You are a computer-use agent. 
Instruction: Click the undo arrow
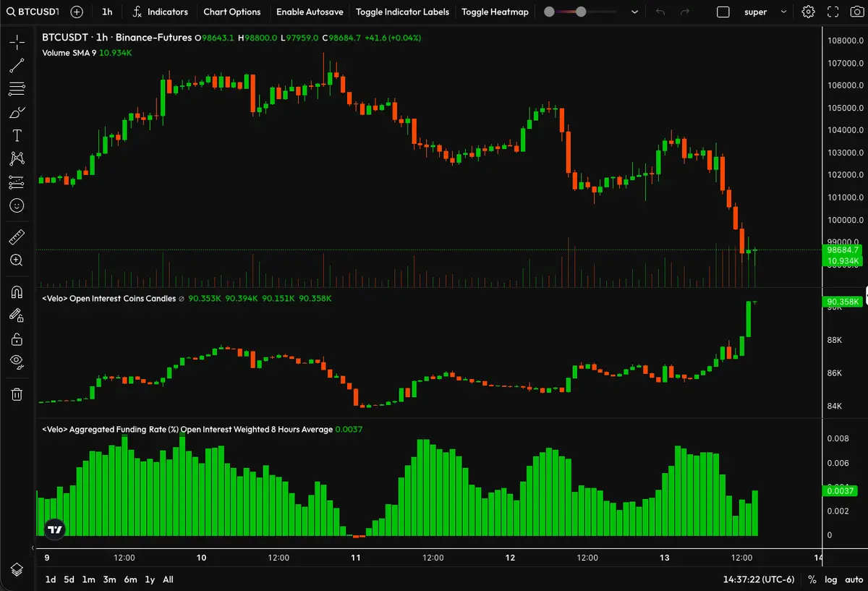[x=660, y=12]
